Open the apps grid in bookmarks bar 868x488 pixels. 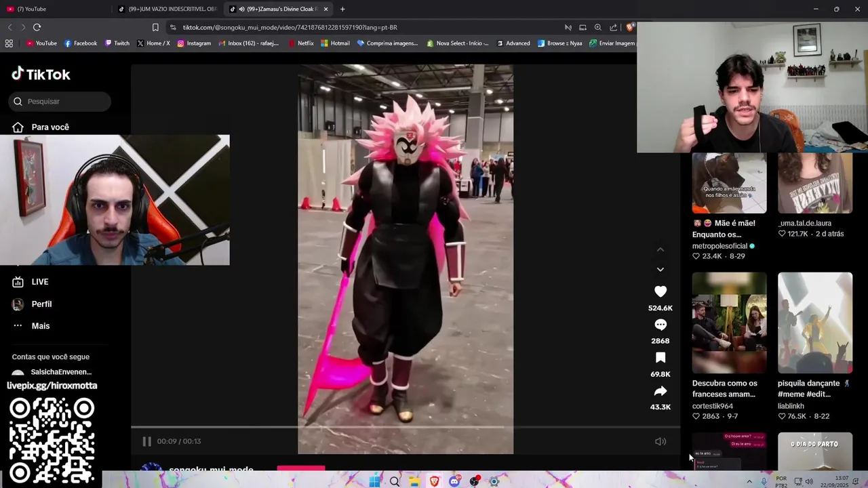[x=9, y=43]
